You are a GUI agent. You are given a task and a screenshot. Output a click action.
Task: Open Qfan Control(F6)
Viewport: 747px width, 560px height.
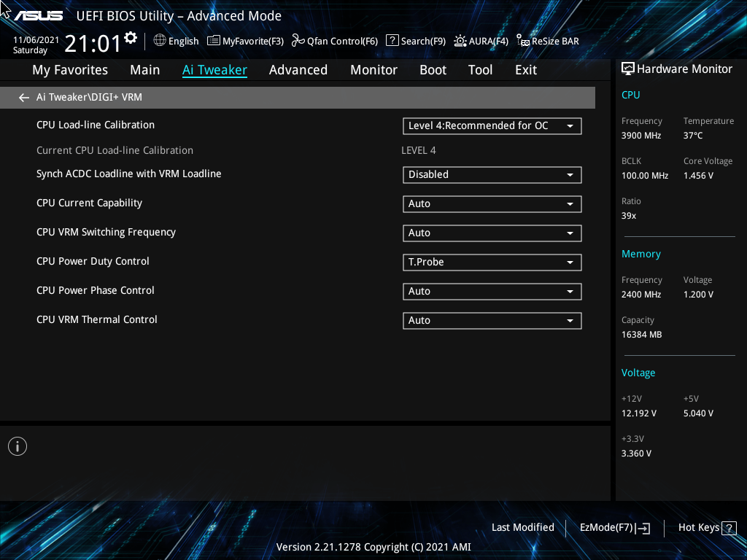[334, 41]
